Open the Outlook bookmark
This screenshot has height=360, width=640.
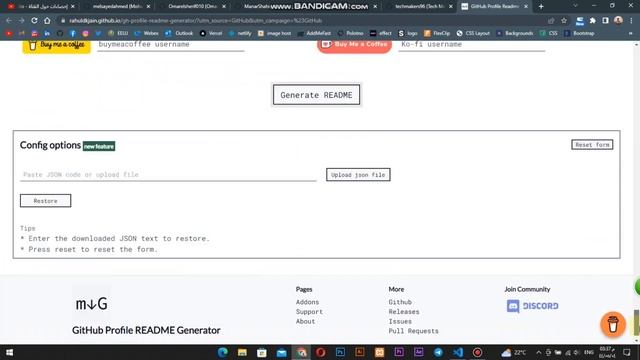pos(179,33)
